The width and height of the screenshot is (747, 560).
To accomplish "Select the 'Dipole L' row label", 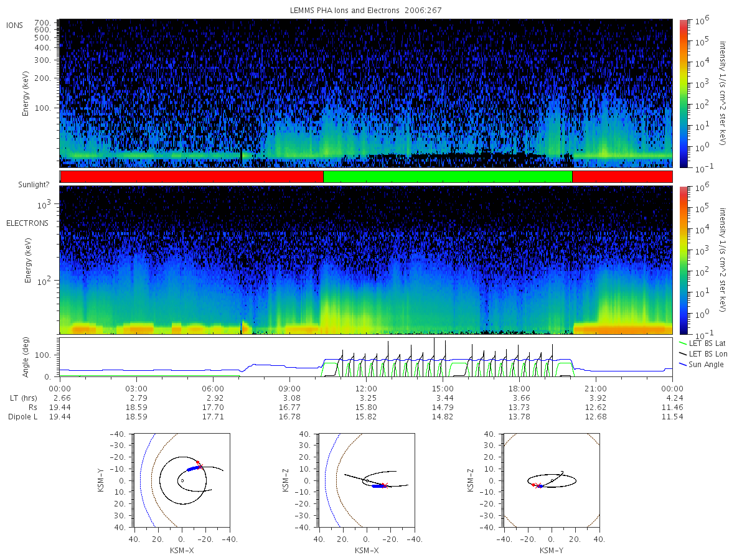I will click(x=22, y=417).
